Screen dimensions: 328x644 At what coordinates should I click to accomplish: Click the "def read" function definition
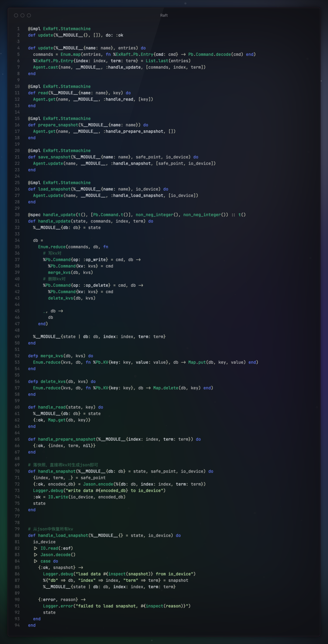point(38,93)
